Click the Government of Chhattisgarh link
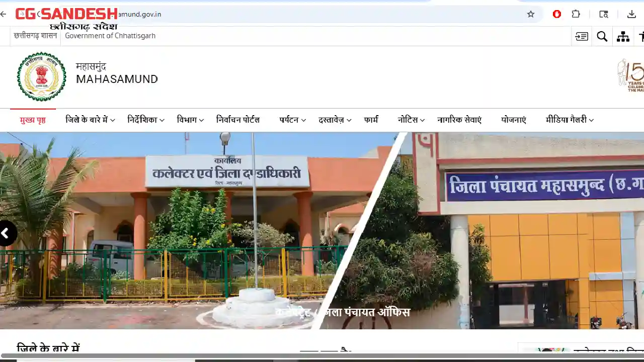644x362 pixels. coord(110,36)
